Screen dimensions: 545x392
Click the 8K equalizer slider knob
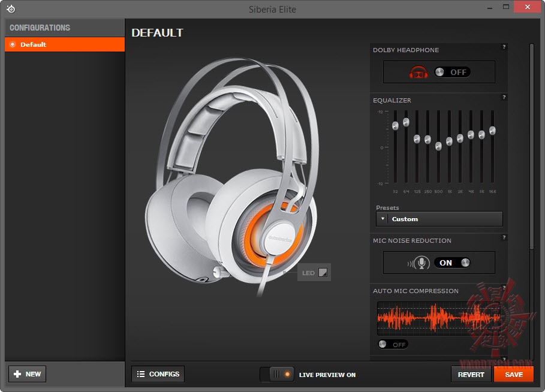click(481, 135)
